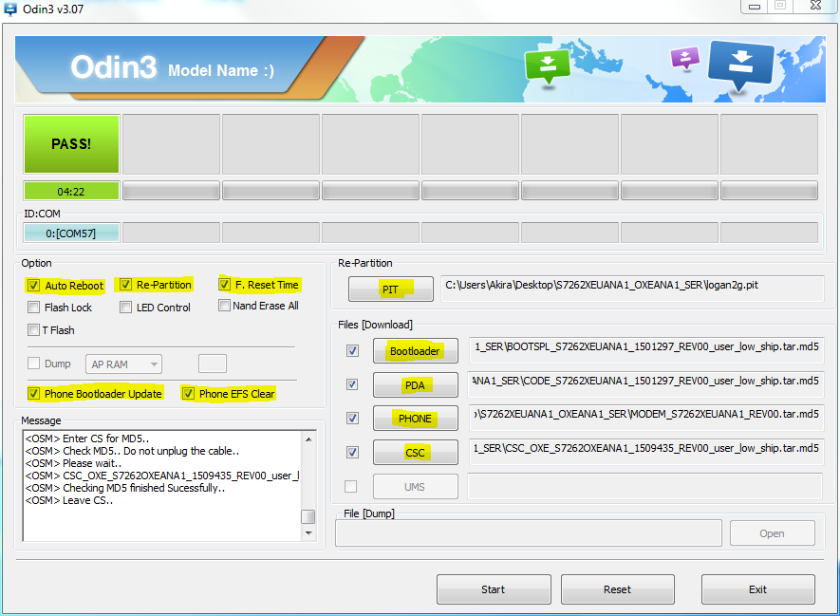
Task: Enable the Nand Erase All option
Action: (x=224, y=306)
